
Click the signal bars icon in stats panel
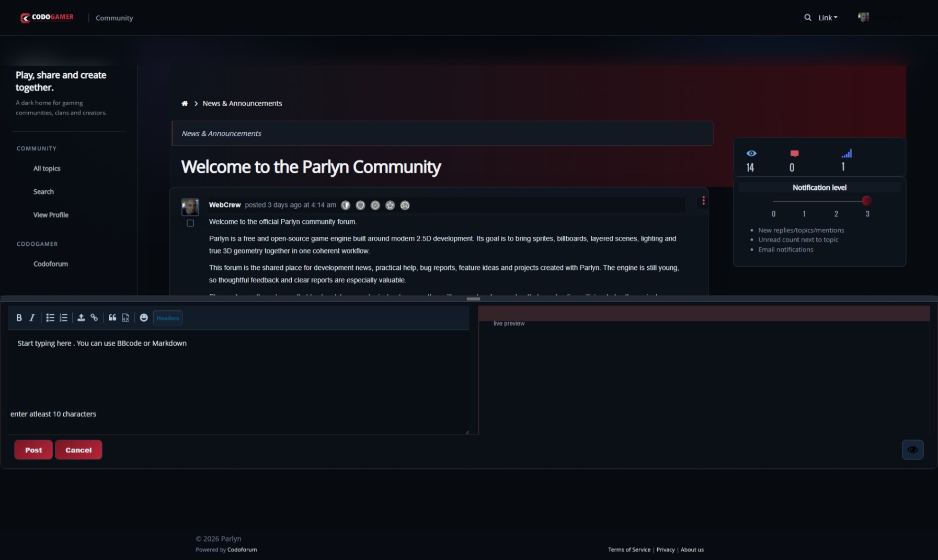[847, 153]
